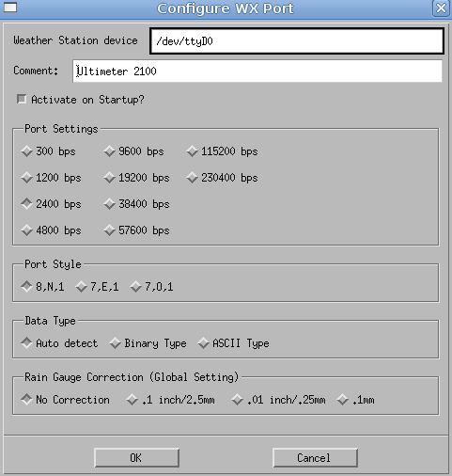Open the window menu icon in title bar
452x476 pixels.
[10, 8]
